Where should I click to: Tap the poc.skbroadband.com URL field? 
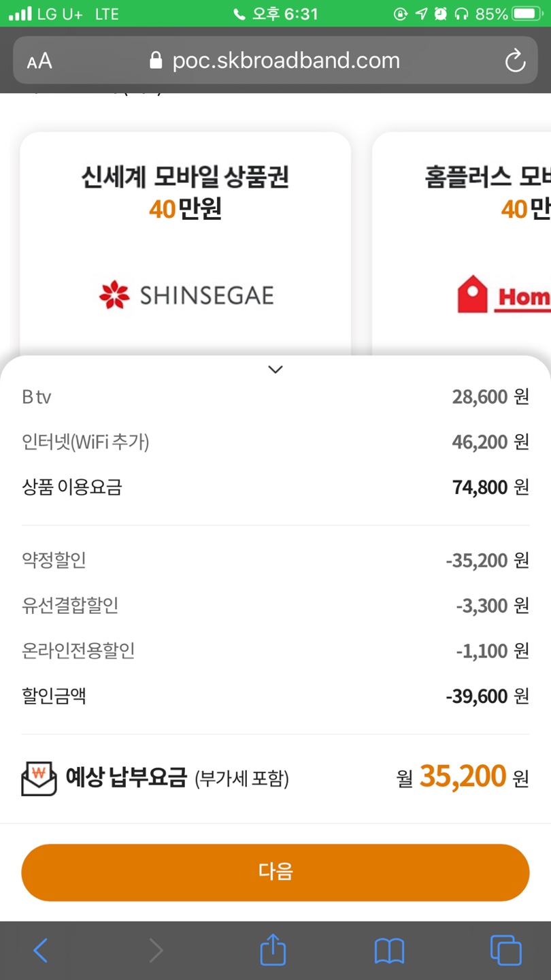[x=286, y=61]
